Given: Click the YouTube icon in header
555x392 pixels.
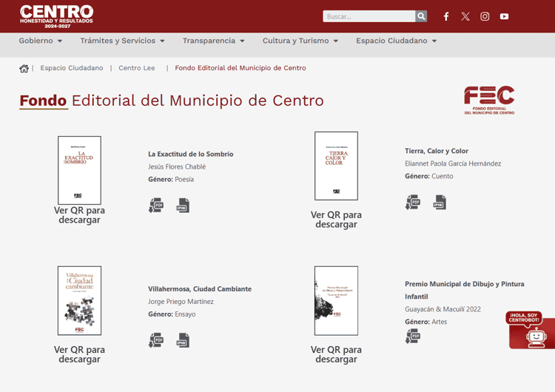Looking at the screenshot, I should 504,16.
